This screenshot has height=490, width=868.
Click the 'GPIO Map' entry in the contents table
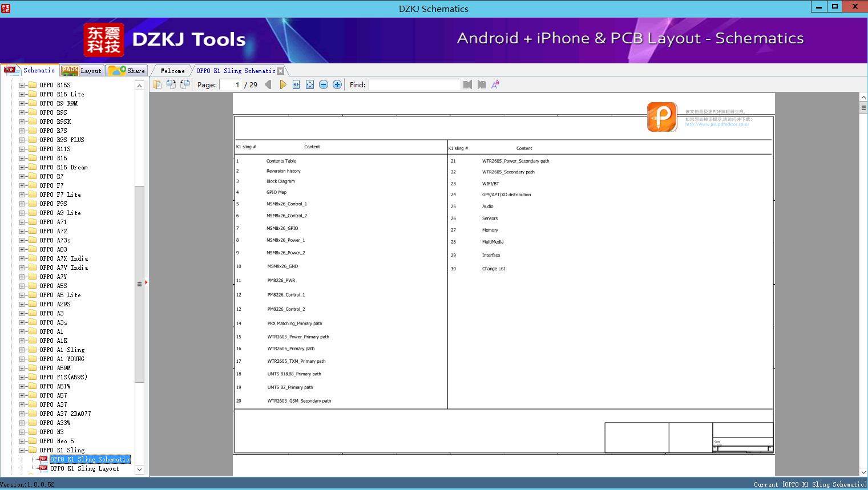point(277,192)
